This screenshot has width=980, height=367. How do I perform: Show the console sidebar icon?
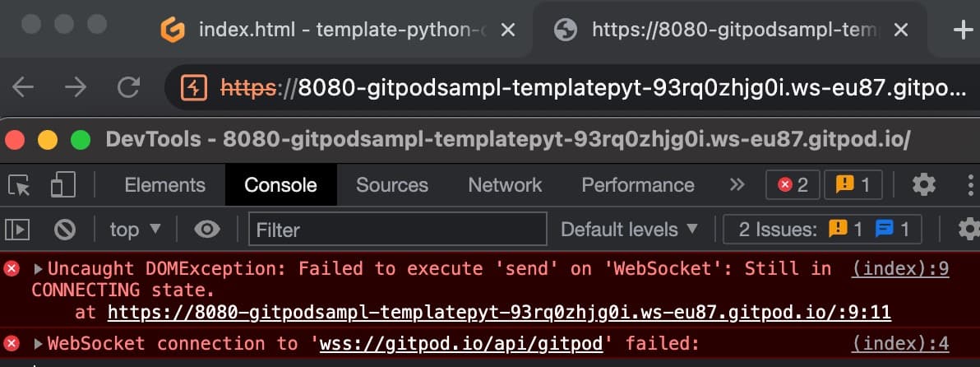(17, 230)
